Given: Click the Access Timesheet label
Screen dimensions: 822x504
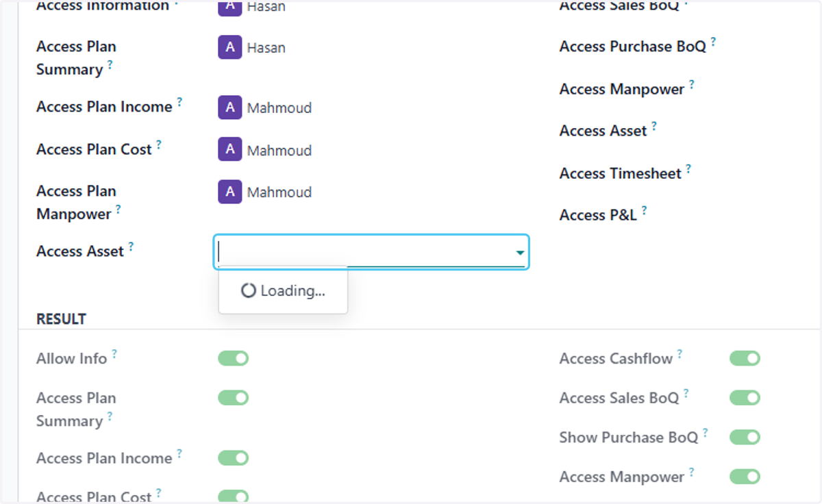Looking at the screenshot, I should (621, 173).
